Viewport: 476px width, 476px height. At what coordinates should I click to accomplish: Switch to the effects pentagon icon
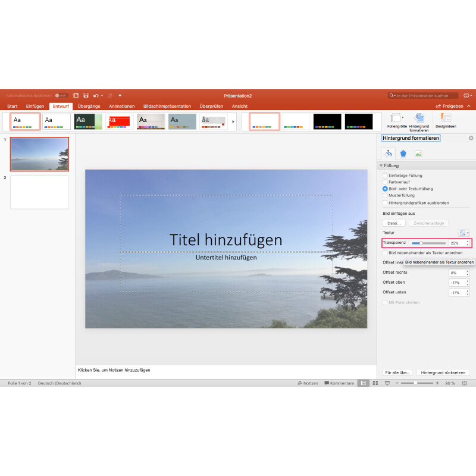click(x=403, y=154)
